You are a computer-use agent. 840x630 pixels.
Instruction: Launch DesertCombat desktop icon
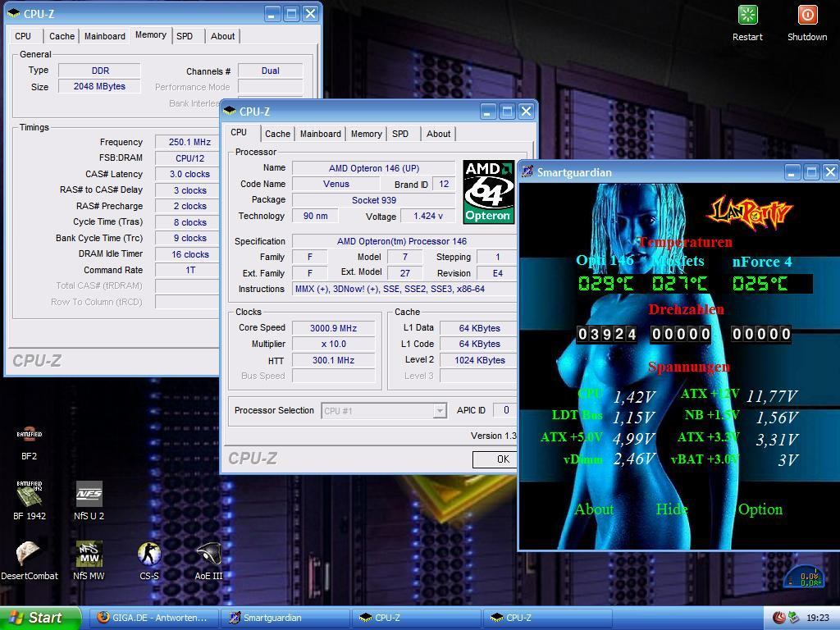click(x=29, y=559)
